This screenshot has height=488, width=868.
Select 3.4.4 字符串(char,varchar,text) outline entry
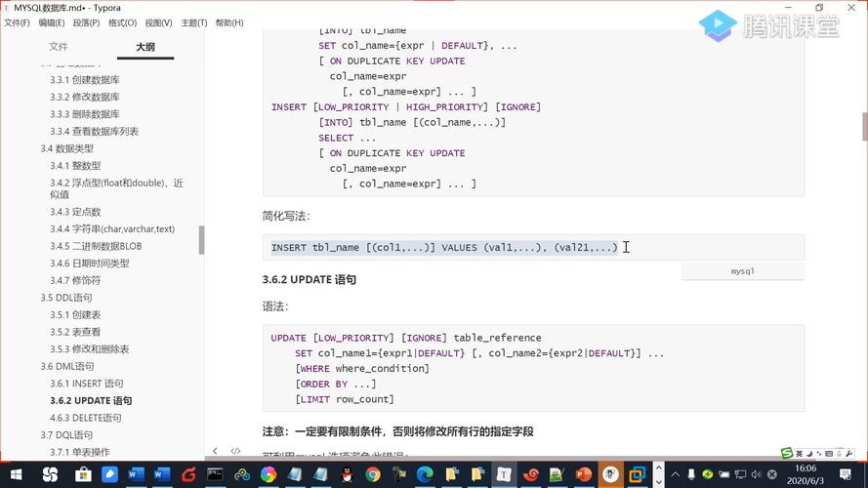pyautogui.click(x=112, y=228)
